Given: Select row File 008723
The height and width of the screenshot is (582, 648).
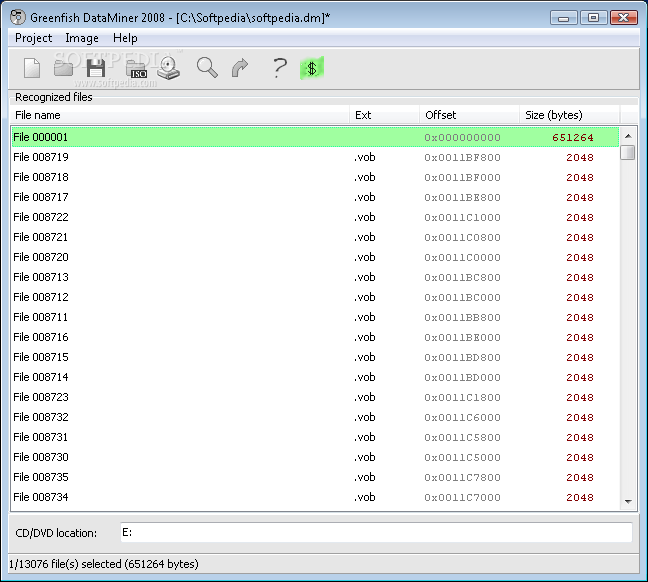Looking at the screenshot, I should [x=316, y=397].
